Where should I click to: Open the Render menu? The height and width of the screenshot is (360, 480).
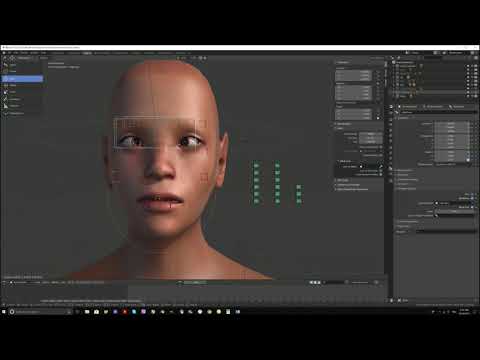point(24,53)
